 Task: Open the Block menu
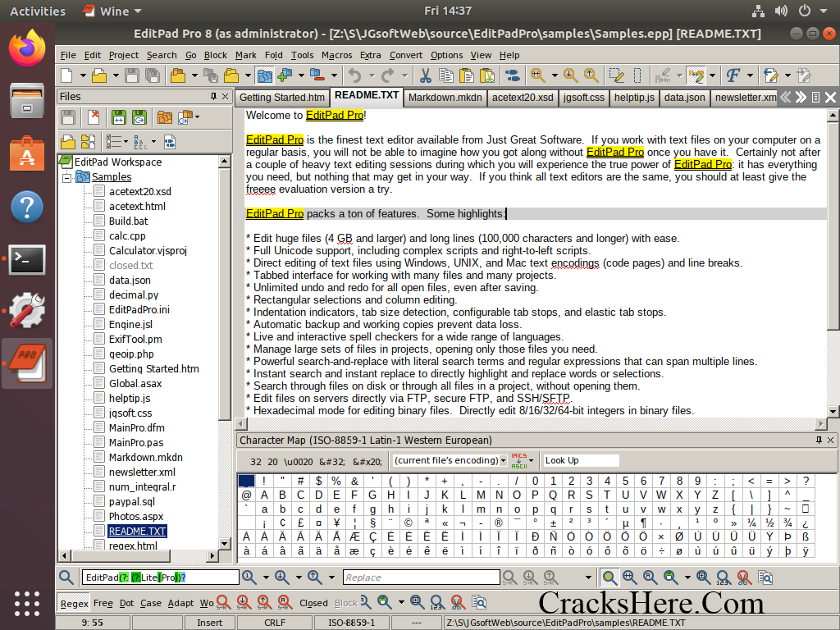pos(216,55)
